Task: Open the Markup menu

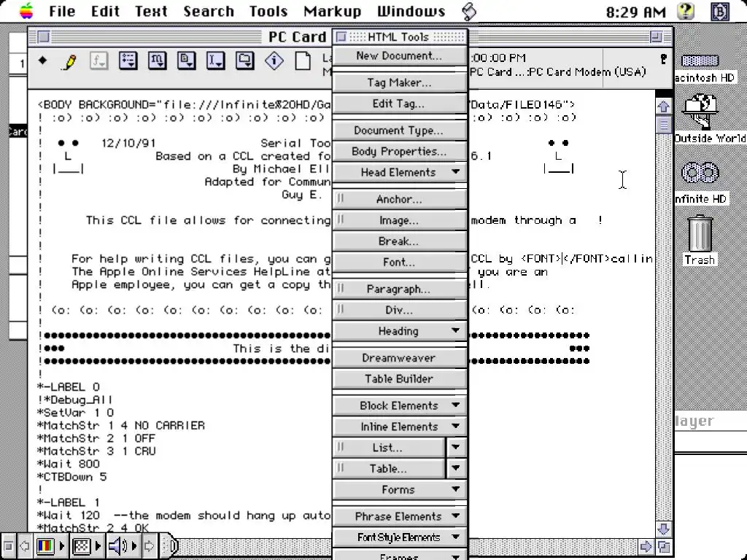Action: [332, 11]
